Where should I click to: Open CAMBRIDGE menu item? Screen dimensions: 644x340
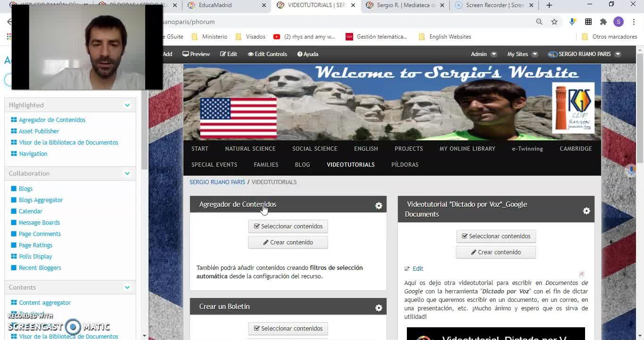click(576, 149)
